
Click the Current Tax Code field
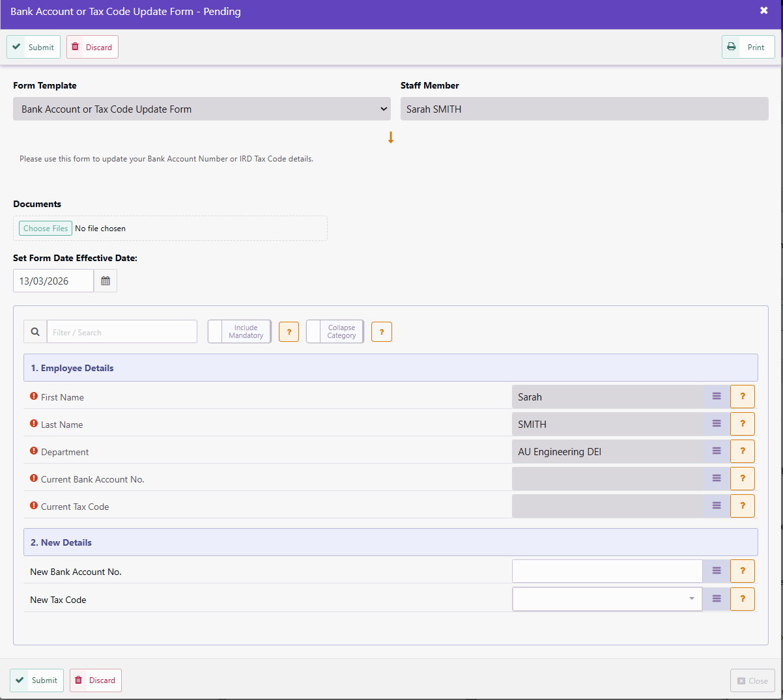608,506
